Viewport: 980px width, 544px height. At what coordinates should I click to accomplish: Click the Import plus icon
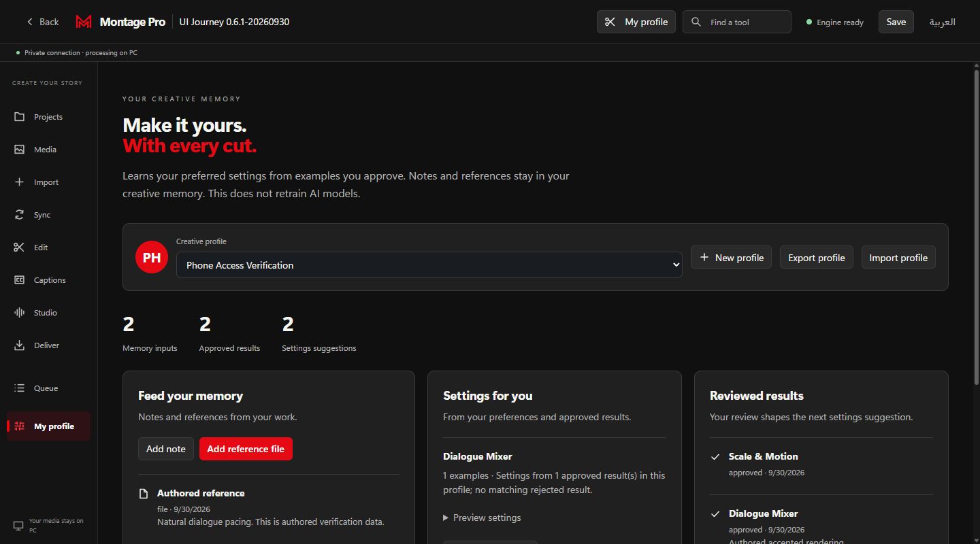(x=19, y=182)
